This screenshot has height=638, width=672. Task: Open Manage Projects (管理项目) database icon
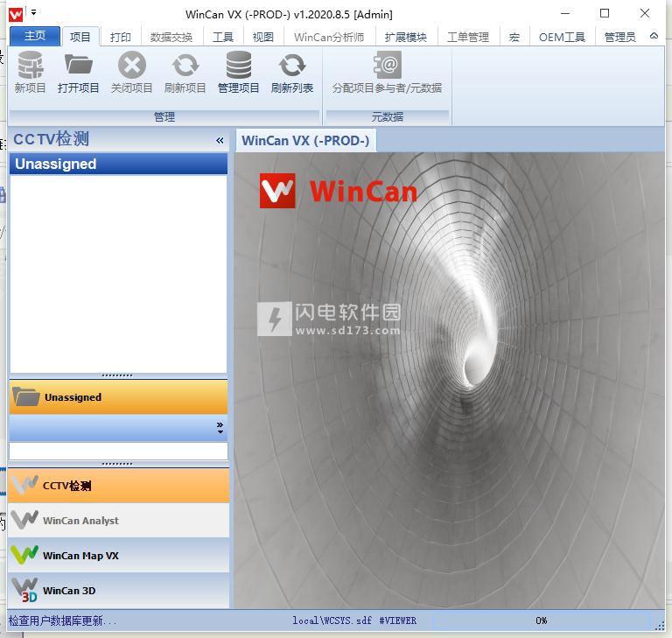click(239, 65)
